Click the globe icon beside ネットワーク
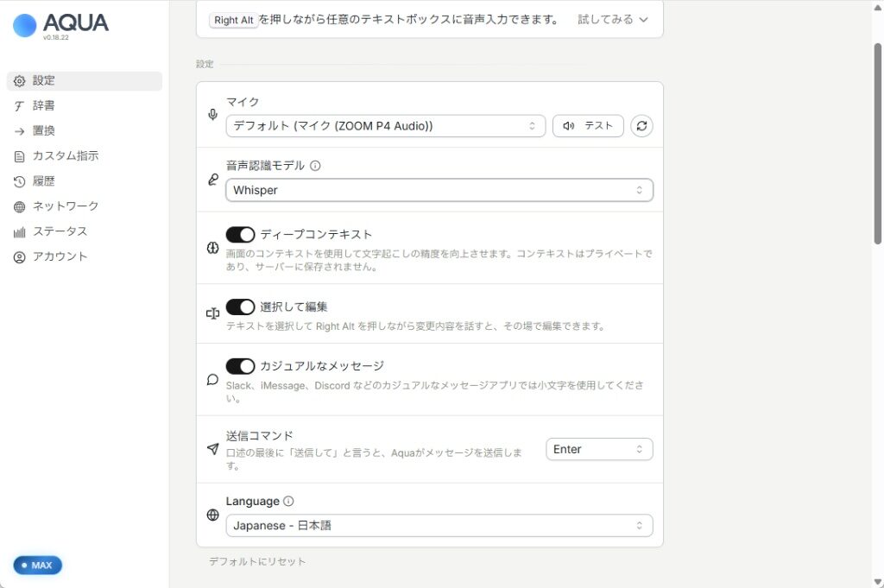Viewport: 884px width, 588px height. pyautogui.click(x=19, y=207)
